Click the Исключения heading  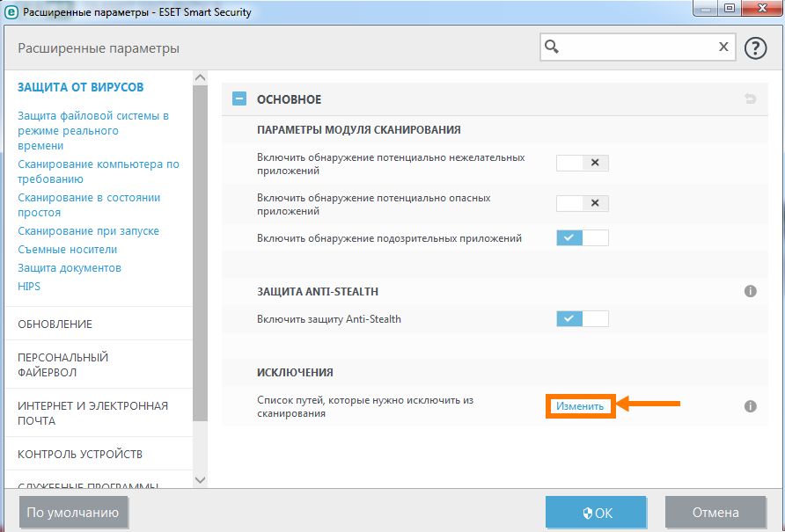295,372
